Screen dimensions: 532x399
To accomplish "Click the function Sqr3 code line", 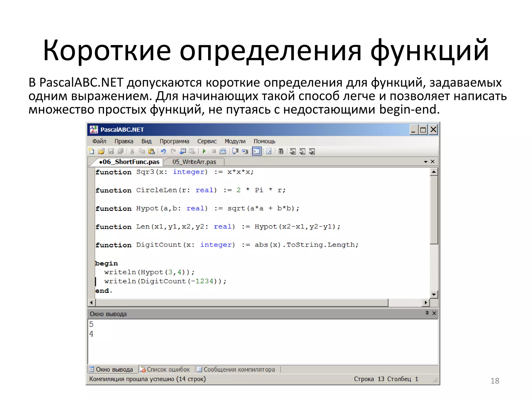I will pyautogui.click(x=175, y=172).
